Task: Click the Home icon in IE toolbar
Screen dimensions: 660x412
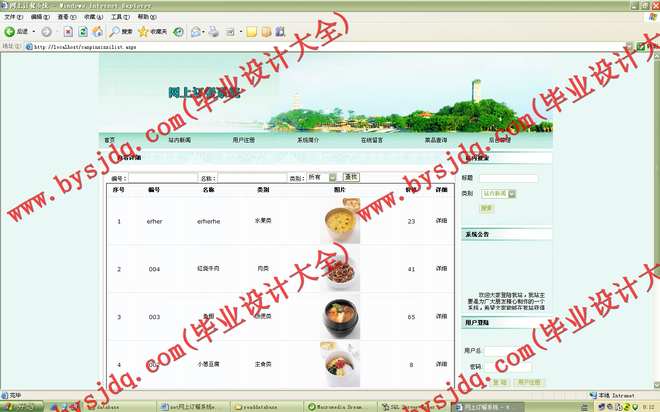Action: [96, 31]
